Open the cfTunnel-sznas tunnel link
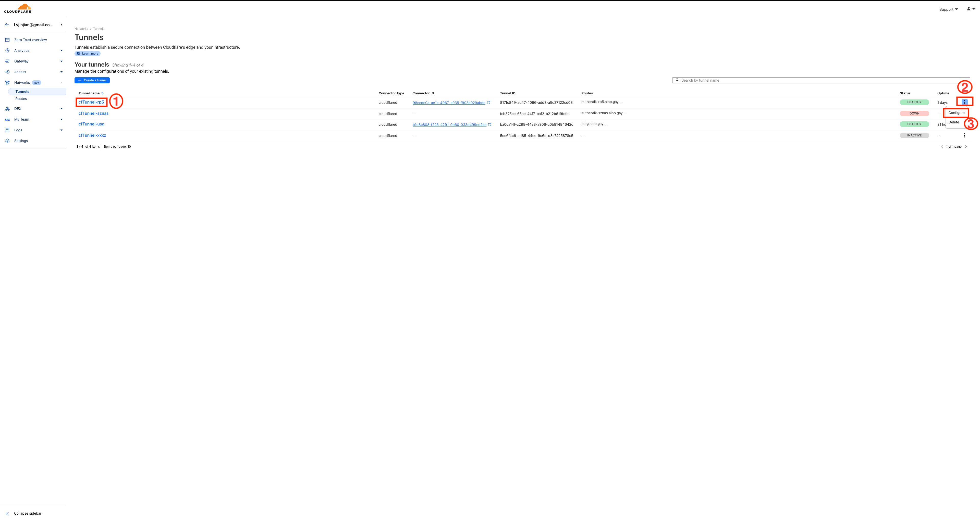This screenshot has width=980, height=521. (94, 113)
